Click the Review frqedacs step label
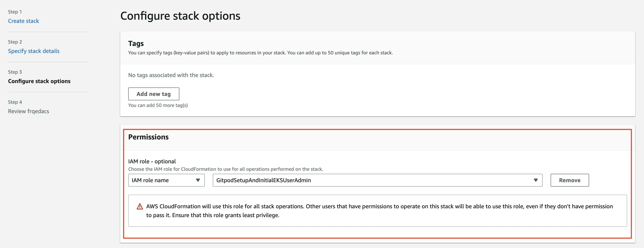This screenshot has width=644, height=248. click(x=28, y=111)
